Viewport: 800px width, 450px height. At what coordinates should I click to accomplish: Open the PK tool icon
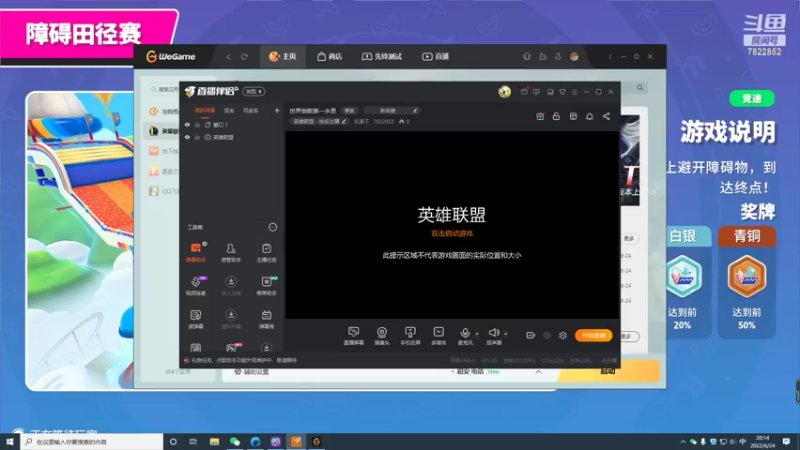pos(231,347)
